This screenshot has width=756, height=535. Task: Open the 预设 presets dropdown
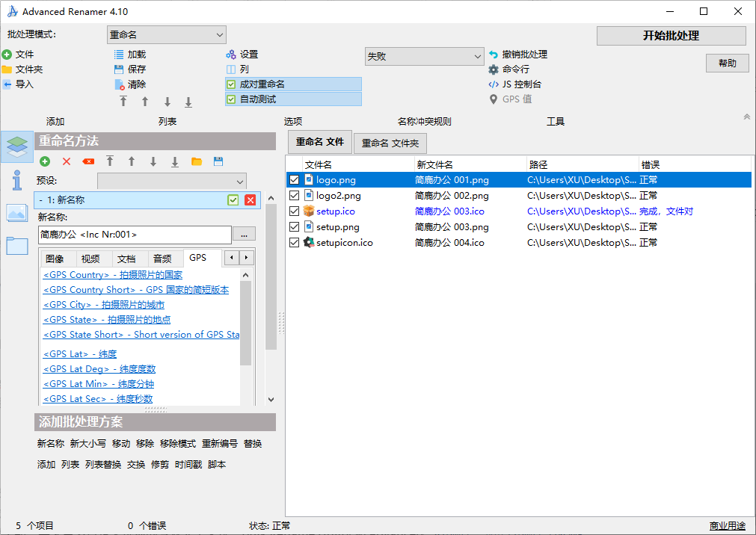click(x=171, y=181)
